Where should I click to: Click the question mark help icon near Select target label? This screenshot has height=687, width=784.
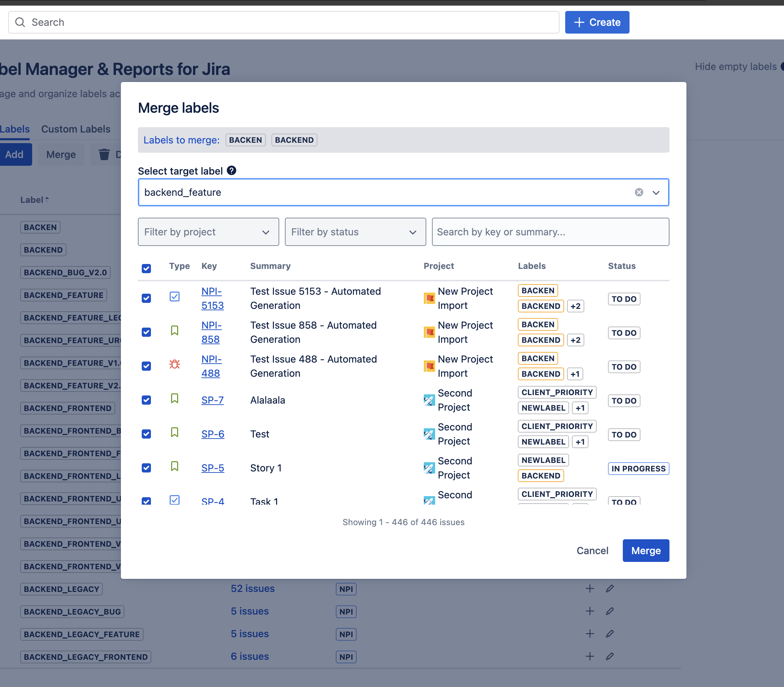[x=232, y=170]
